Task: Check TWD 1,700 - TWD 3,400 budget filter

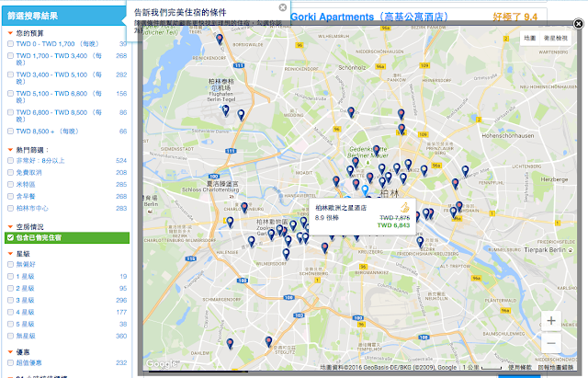Action: (x=10, y=56)
